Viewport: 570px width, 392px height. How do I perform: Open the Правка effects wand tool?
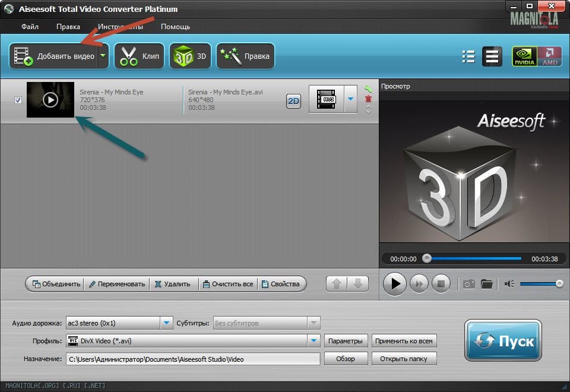coord(245,56)
